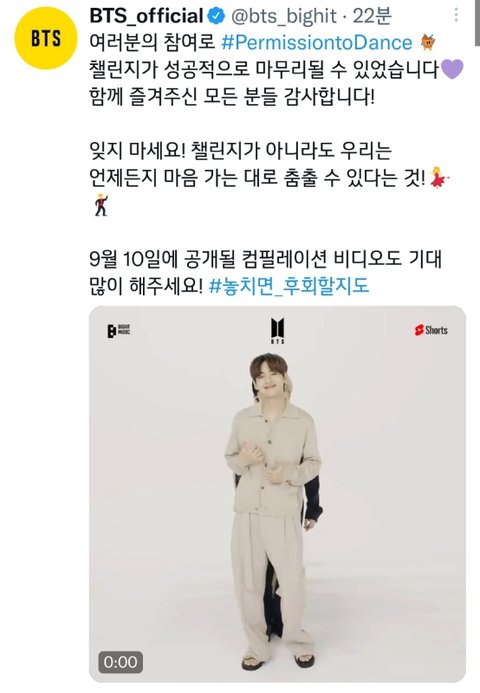The height and width of the screenshot is (693, 480).
Task: Click the vertical scrollbar at right edge
Action: point(477,22)
